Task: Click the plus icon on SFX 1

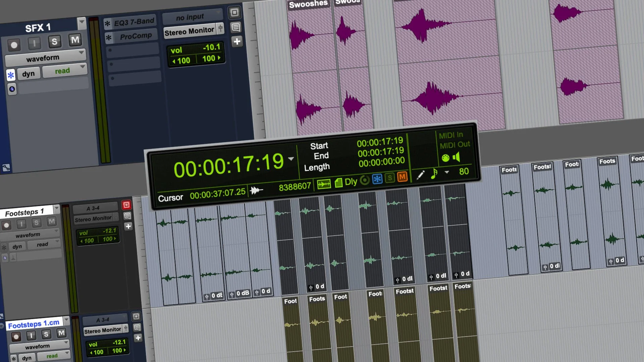Action: [x=237, y=42]
